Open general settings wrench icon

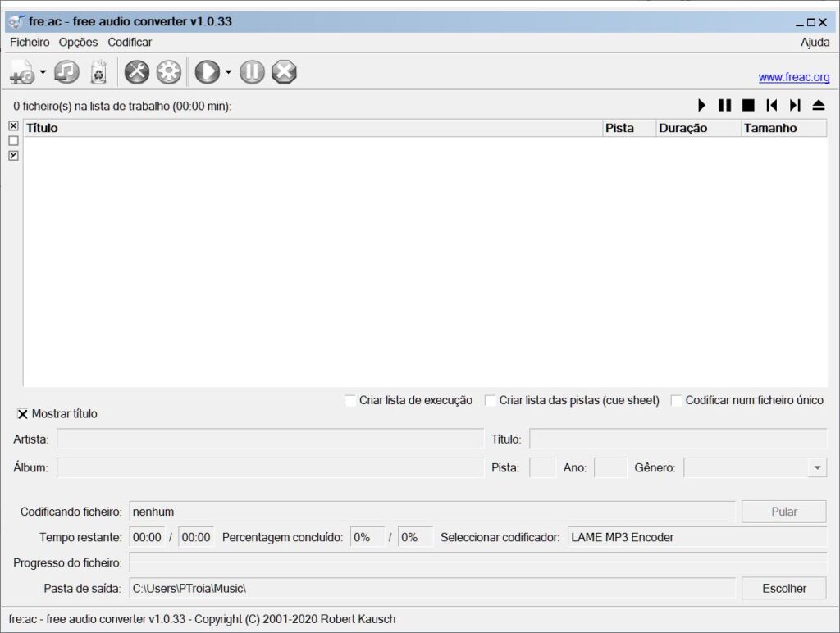(x=136, y=72)
